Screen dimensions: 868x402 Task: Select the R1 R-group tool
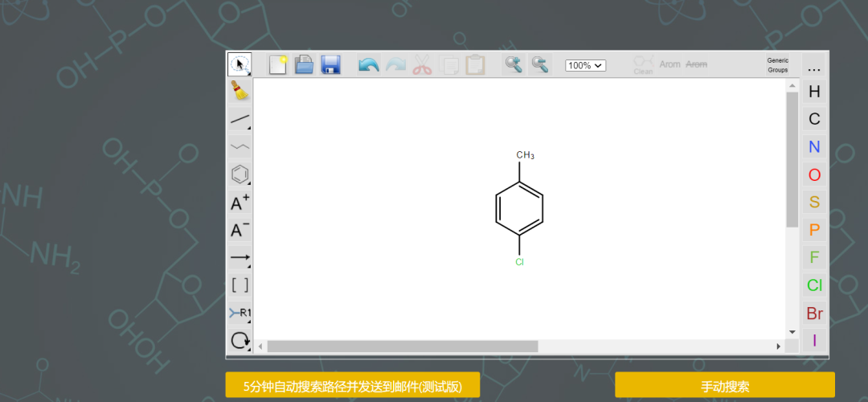pyautogui.click(x=240, y=313)
